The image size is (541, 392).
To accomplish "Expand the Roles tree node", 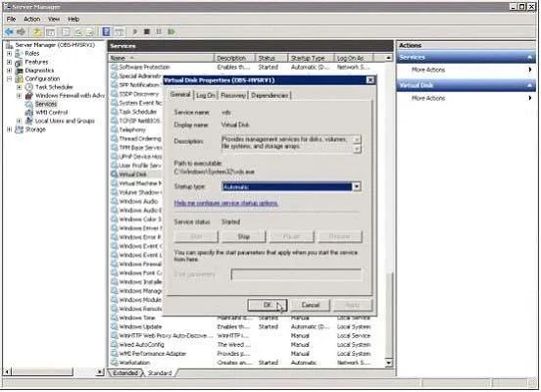I will 10,54.
